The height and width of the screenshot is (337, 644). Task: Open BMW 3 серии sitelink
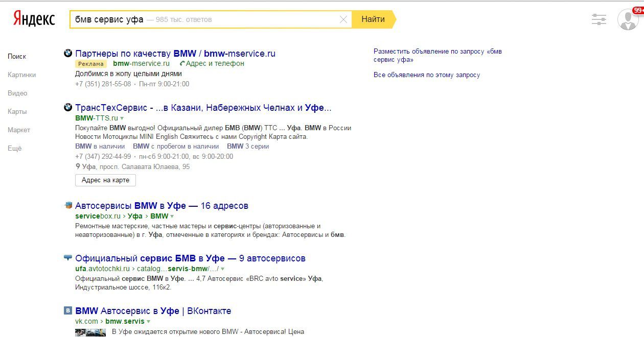[x=248, y=146]
